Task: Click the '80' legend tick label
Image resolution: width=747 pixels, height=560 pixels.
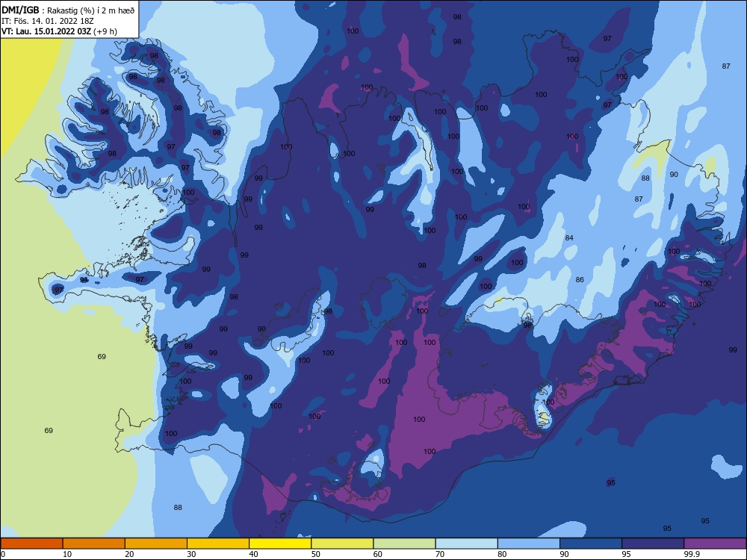Action: pos(502,554)
